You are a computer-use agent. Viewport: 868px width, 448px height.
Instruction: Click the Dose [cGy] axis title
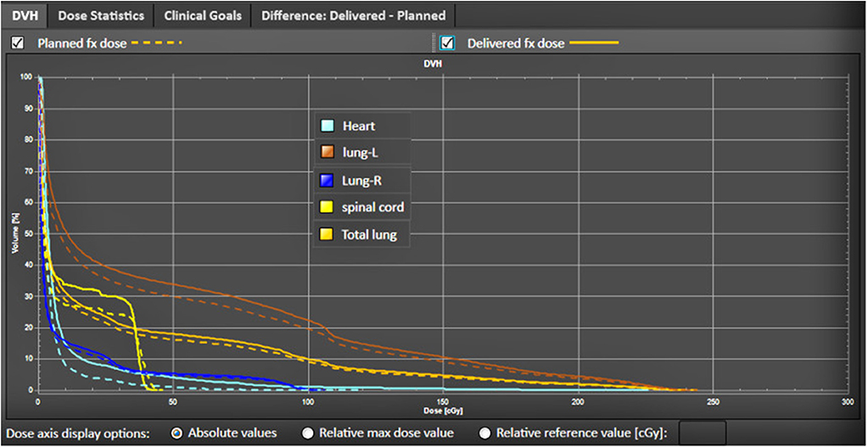pyautogui.click(x=444, y=412)
